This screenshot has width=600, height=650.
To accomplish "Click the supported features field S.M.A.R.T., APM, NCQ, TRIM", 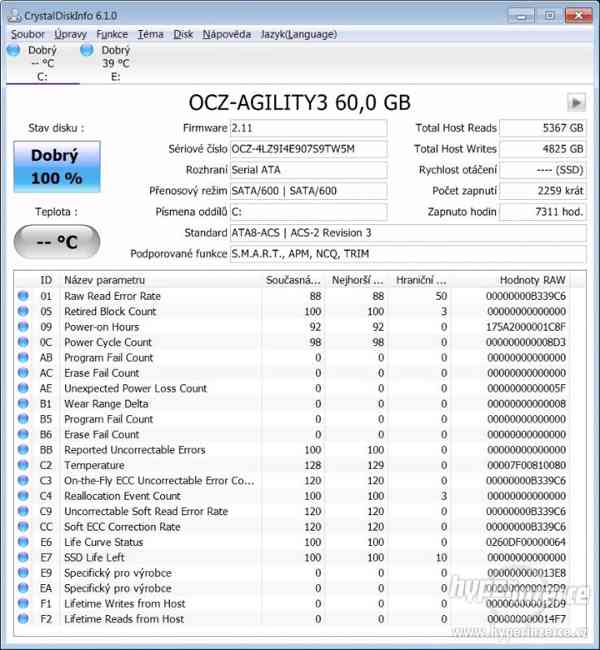I will tap(408, 254).
